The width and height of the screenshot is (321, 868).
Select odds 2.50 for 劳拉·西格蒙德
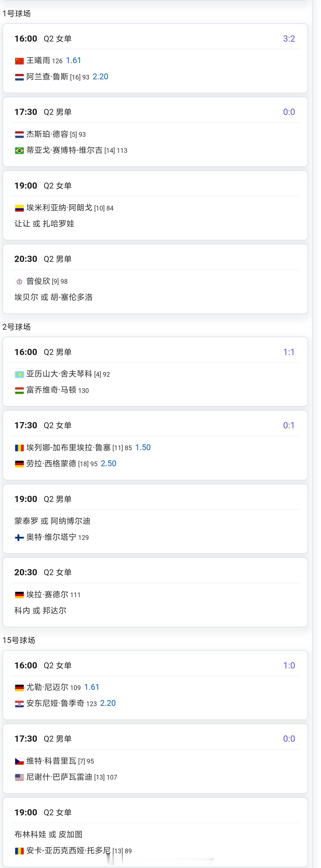click(109, 464)
